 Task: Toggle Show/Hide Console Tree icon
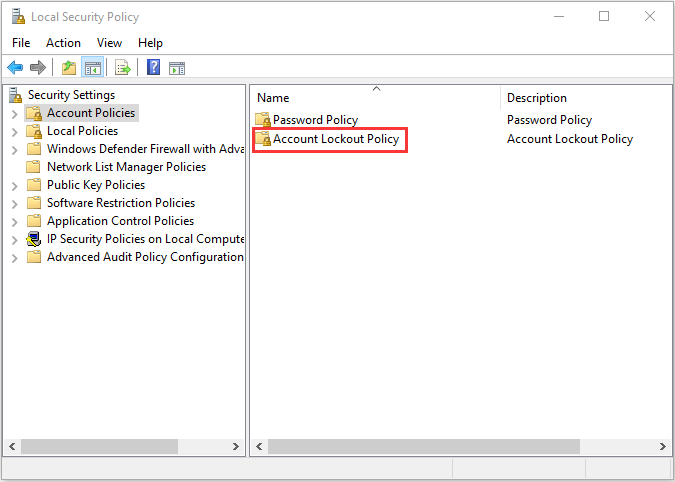coord(93,68)
